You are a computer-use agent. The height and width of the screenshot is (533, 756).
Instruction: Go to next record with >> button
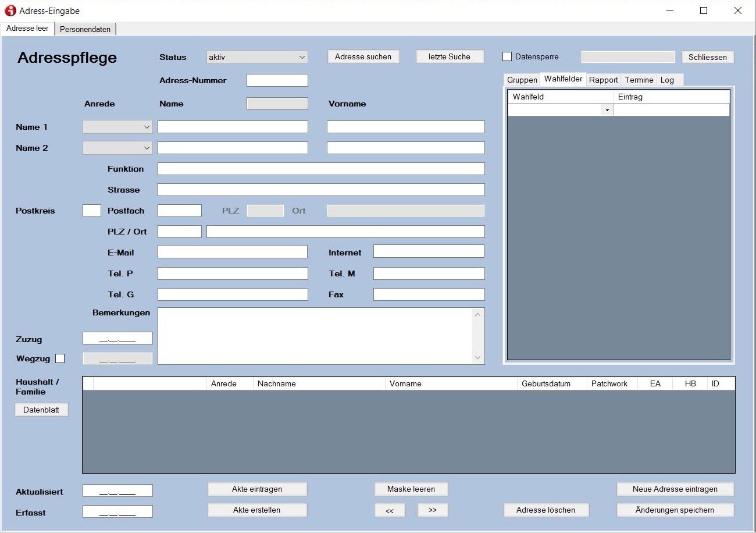[x=433, y=510]
